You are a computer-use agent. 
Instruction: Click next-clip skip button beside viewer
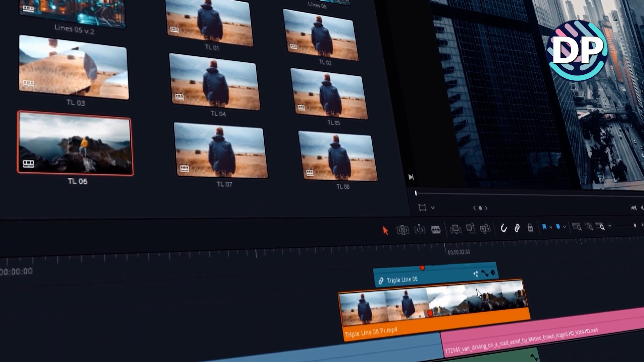pos(411,177)
